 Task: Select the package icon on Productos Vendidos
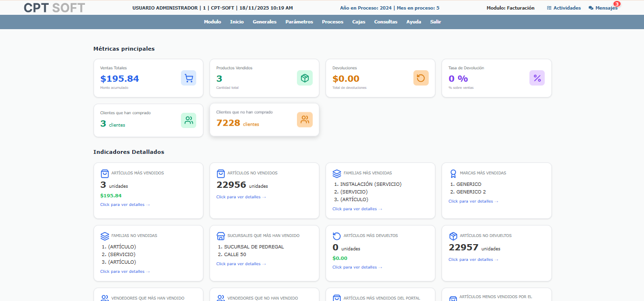click(x=305, y=78)
